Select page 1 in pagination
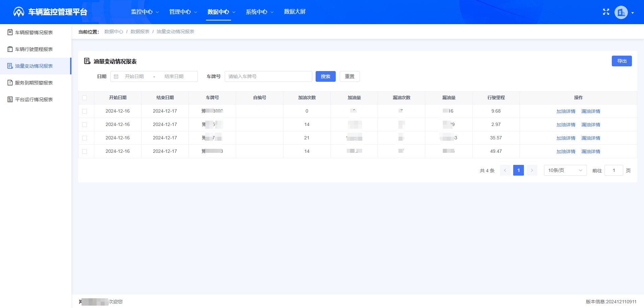 coord(518,170)
